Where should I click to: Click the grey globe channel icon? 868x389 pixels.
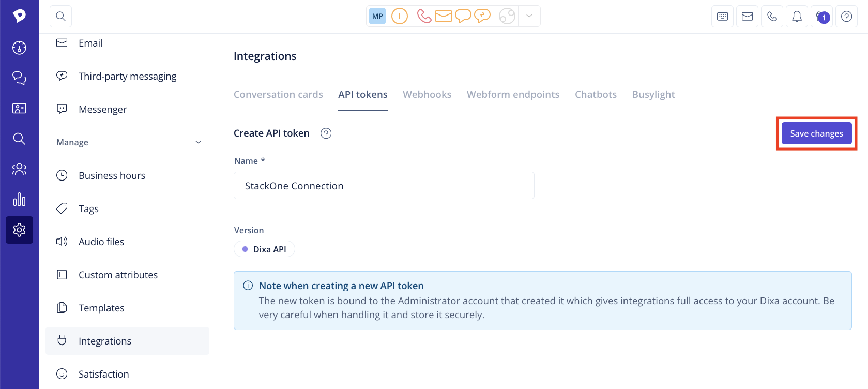tap(507, 16)
